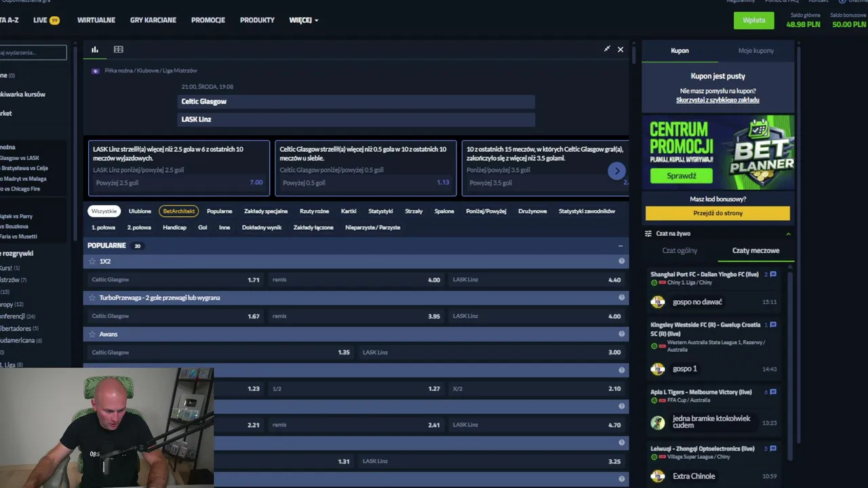
Task: Click the 'Przejdź do strony' button
Action: 717,213
